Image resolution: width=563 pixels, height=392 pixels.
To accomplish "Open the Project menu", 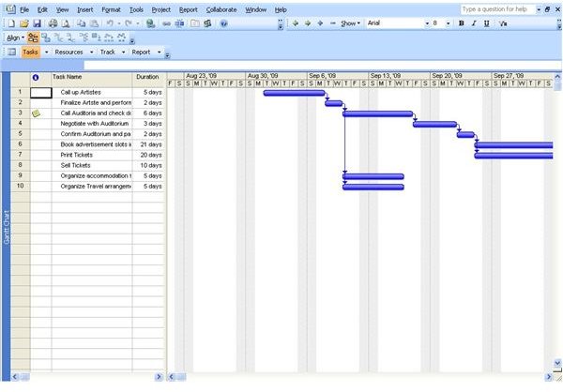I will [x=160, y=9].
